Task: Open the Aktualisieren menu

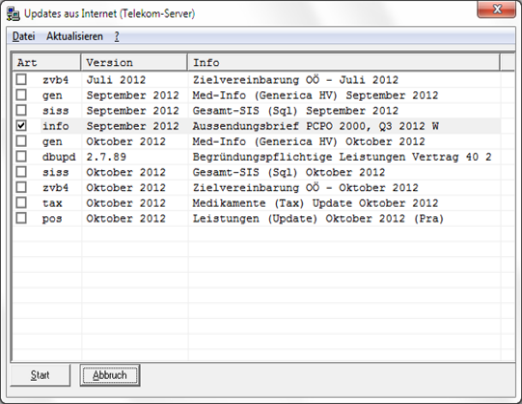Action: click(x=75, y=36)
